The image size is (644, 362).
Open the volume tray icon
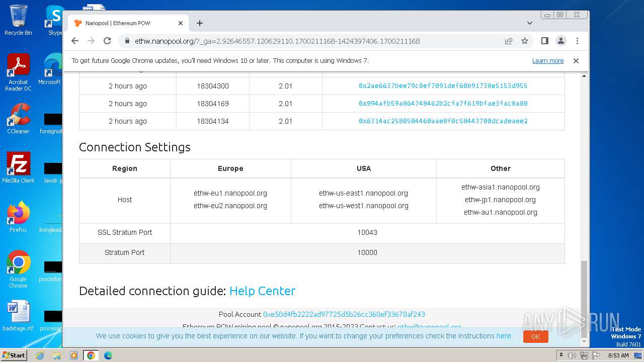click(x=572, y=355)
